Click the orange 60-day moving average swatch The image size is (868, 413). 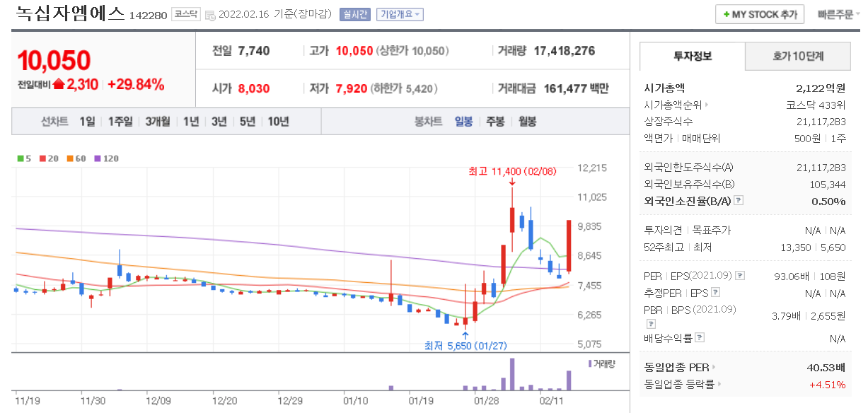[x=71, y=158]
